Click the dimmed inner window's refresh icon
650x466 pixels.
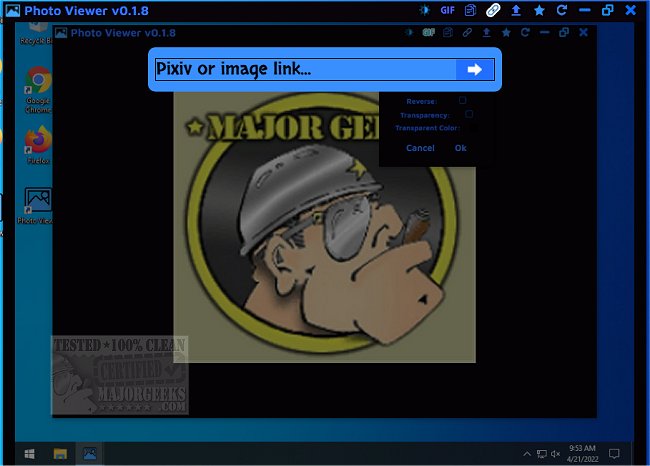[525, 32]
